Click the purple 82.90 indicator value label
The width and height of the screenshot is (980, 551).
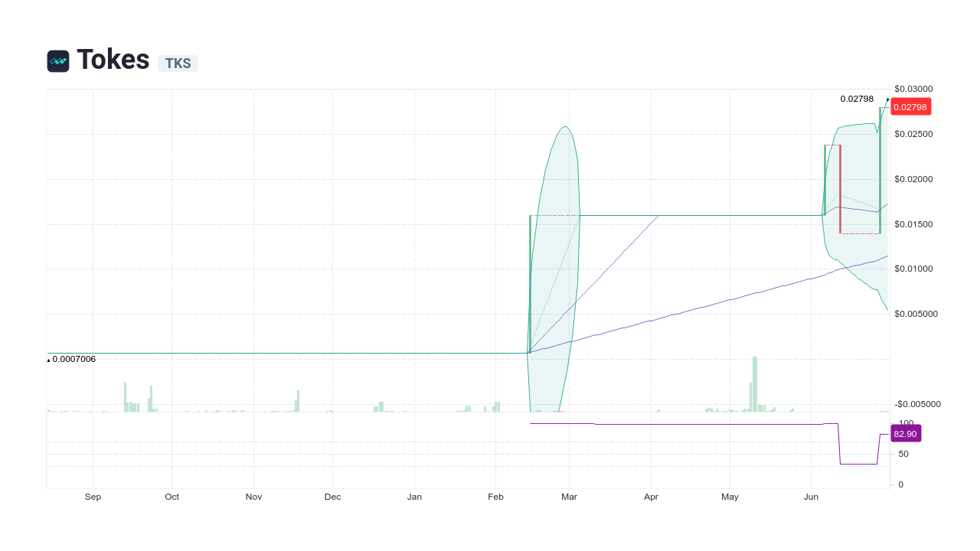[x=905, y=434]
